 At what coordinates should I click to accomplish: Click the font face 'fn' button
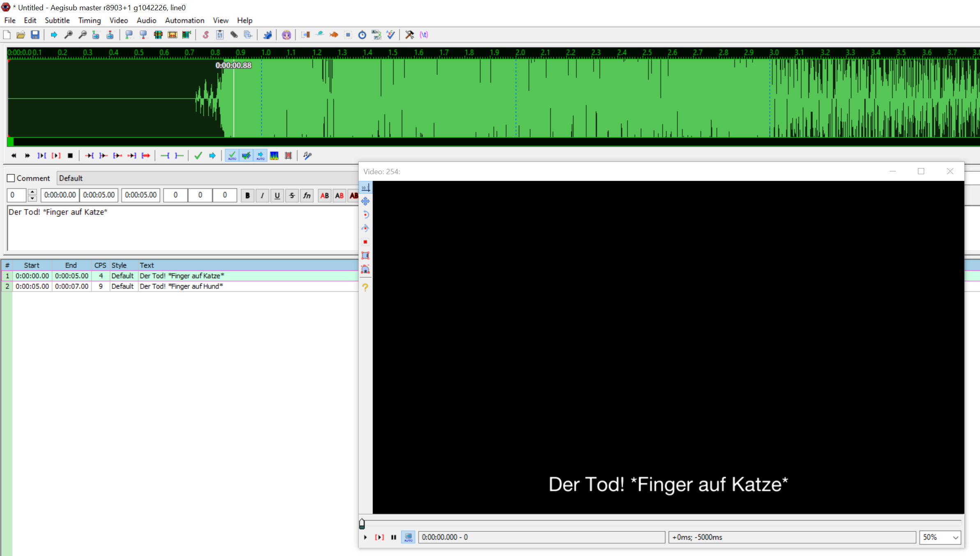coord(307,196)
